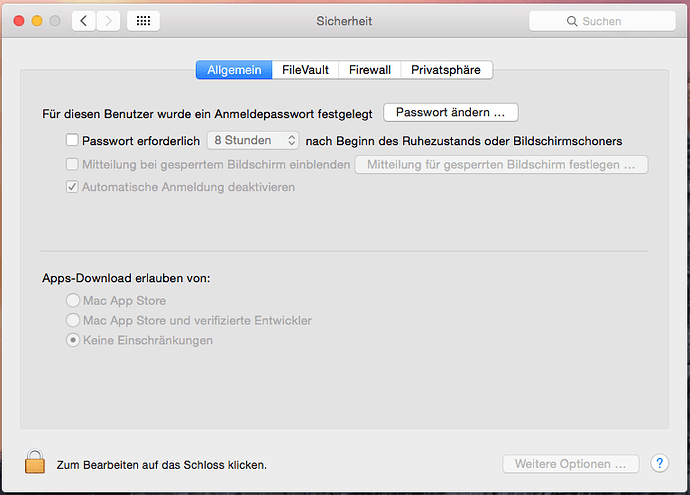
Task: Show all preferences via the grid icon
Action: click(143, 21)
